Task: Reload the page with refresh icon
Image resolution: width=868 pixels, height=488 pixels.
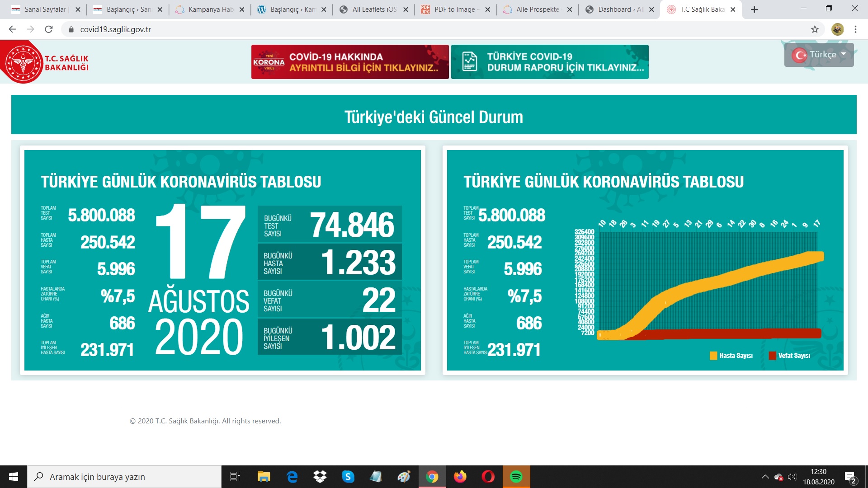Action: coord(49,29)
